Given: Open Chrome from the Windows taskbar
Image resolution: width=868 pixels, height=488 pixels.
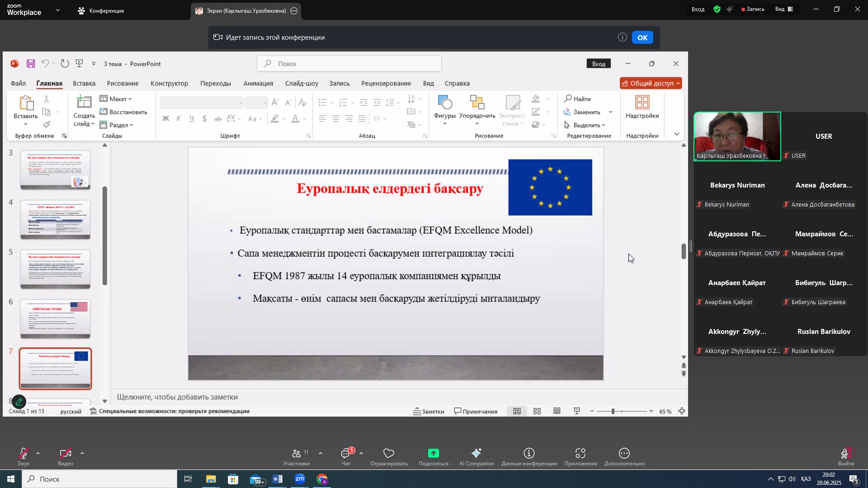Looking at the screenshot, I should pos(322,479).
